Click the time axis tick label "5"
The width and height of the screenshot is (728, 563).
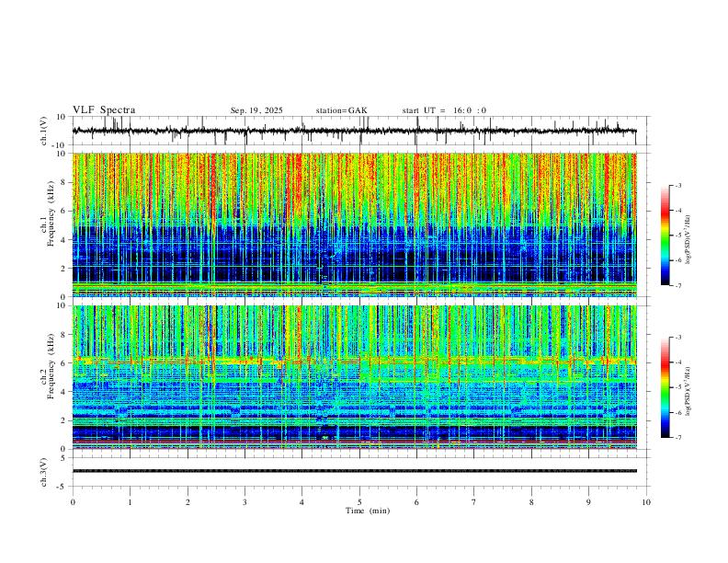click(359, 502)
